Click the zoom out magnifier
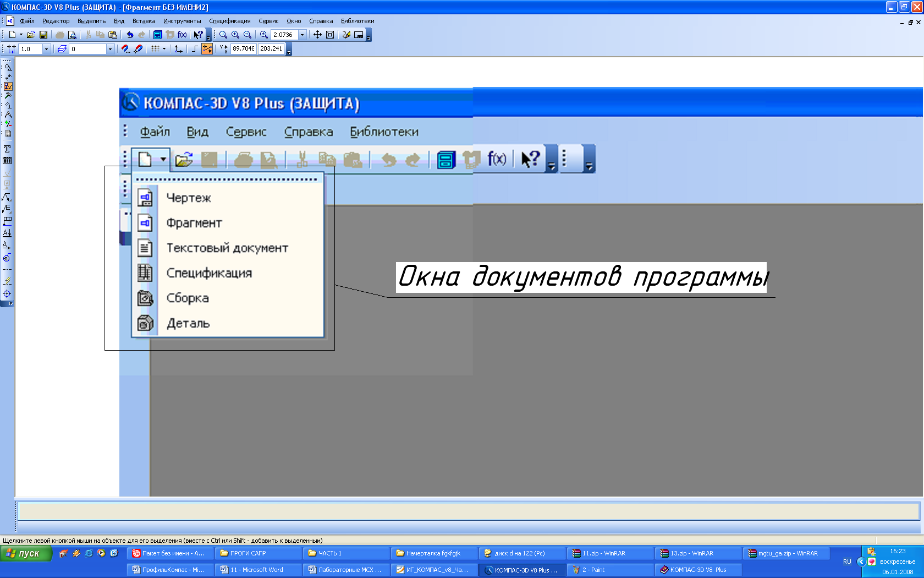924x578 pixels. coord(248,35)
